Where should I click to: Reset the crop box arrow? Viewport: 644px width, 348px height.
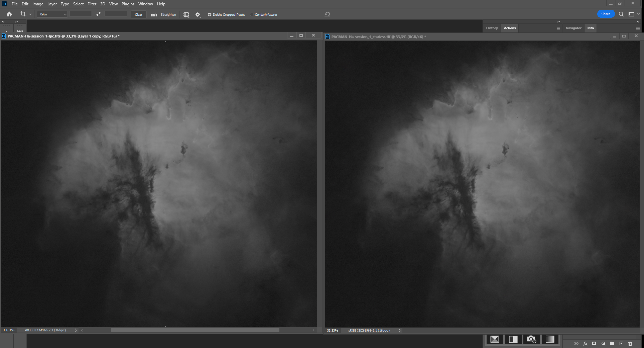[x=327, y=14]
